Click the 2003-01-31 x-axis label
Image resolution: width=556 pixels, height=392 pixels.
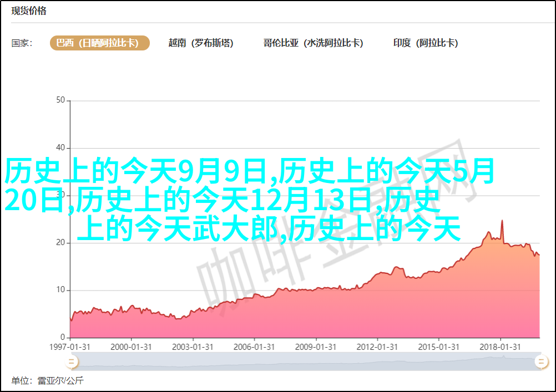[193, 347]
